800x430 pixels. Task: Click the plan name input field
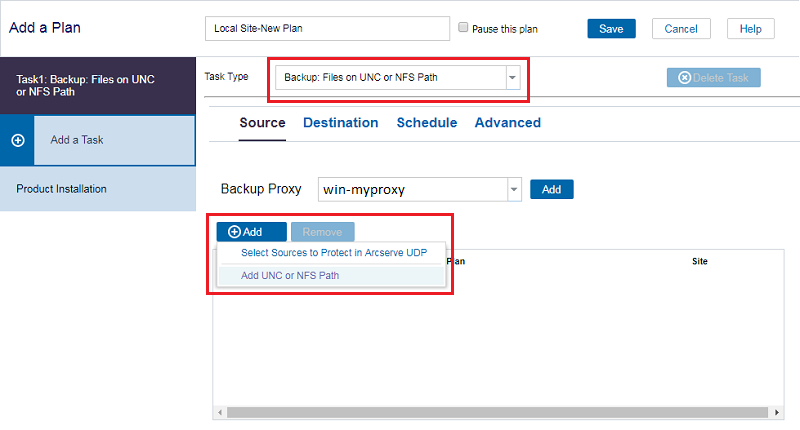point(328,29)
